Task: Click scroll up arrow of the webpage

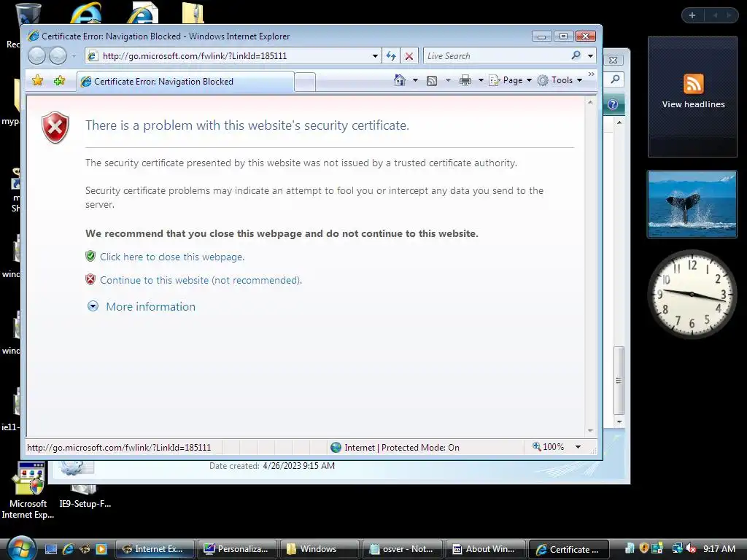Action: [590, 102]
